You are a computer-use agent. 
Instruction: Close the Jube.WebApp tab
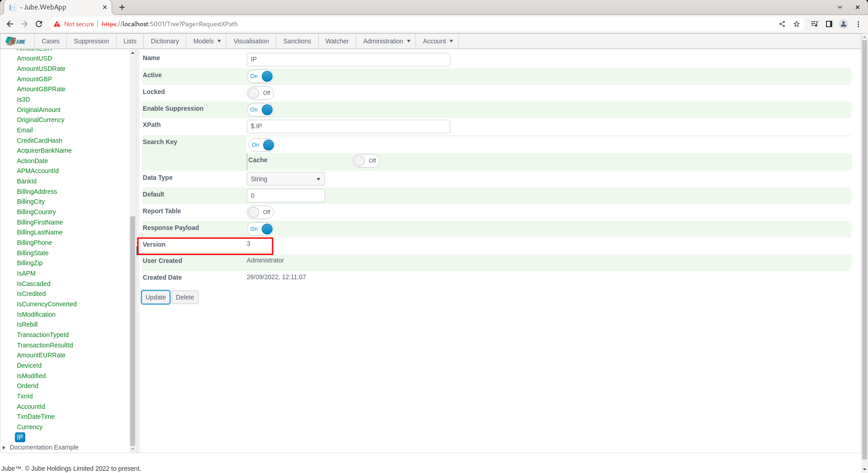coord(105,7)
